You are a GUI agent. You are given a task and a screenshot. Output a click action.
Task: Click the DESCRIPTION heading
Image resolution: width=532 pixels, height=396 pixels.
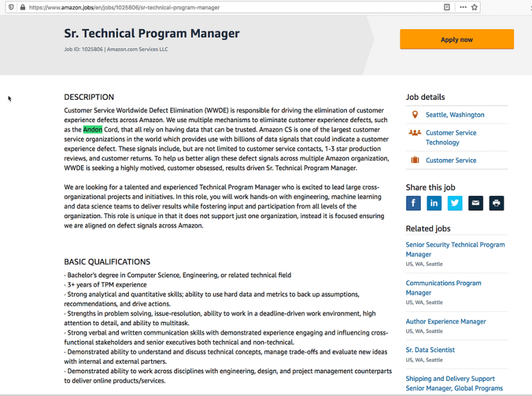(x=89, y=97)
